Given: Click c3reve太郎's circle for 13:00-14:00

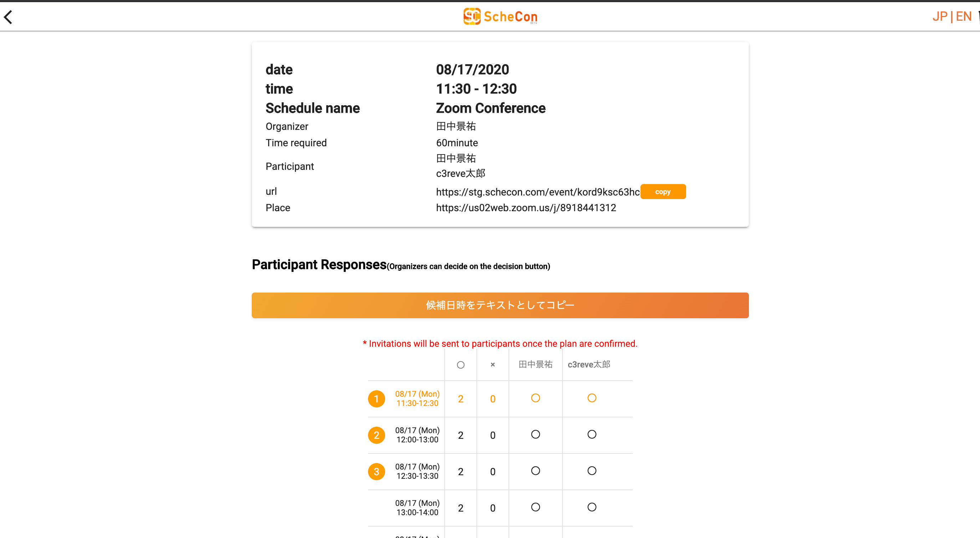Looking at the screenshot, I should (592, 507).
